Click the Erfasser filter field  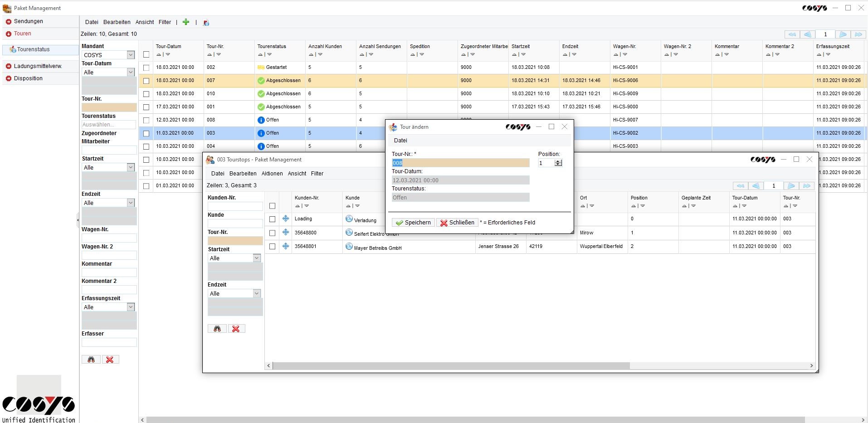[109, 342]
